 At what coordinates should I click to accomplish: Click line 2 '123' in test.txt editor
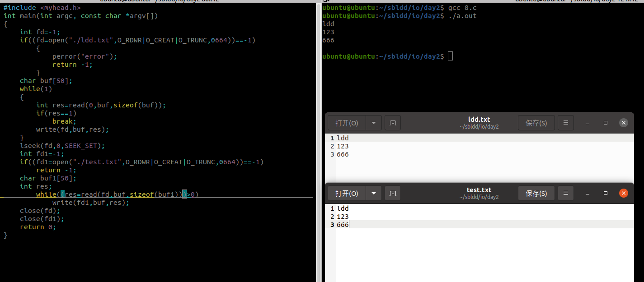coord(343,217)
